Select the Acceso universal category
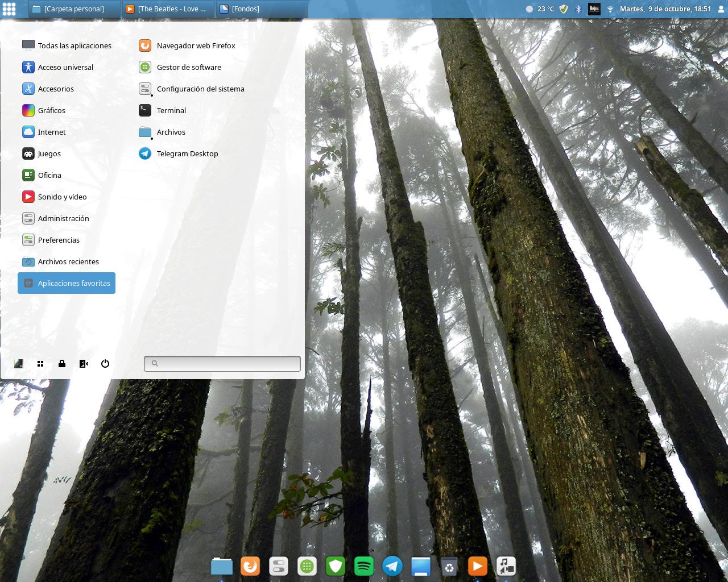Image resolution: width=728 pixels, height=582 pixels. coord(67,67)
